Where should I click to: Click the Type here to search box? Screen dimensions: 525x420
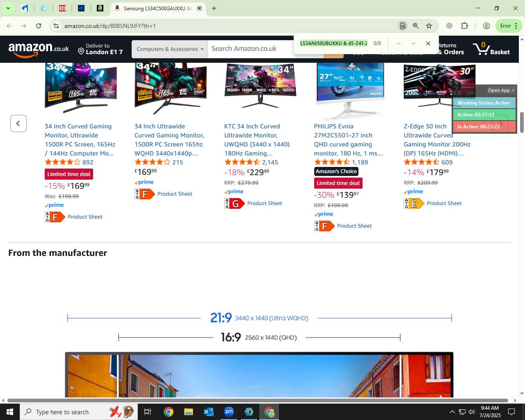(78, 412)
